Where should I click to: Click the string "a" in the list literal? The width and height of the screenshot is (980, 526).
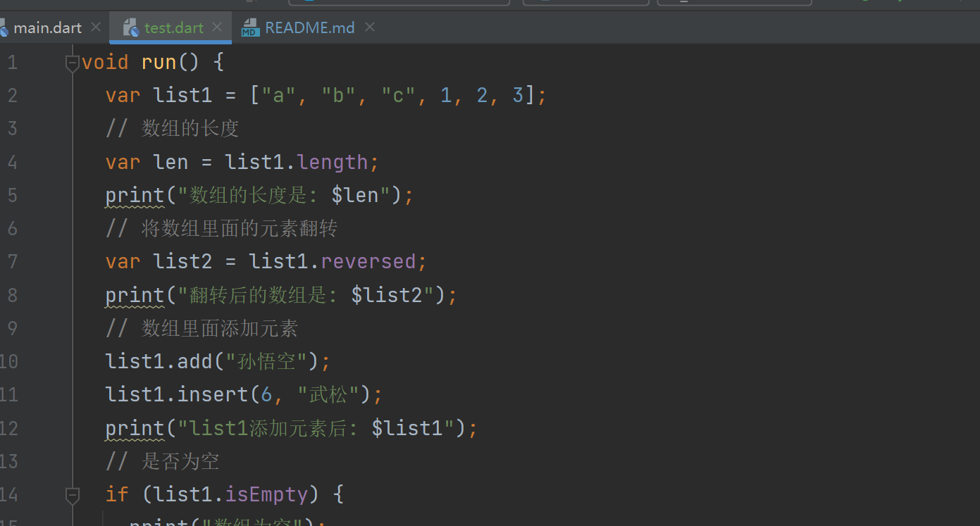coord(278,95)
